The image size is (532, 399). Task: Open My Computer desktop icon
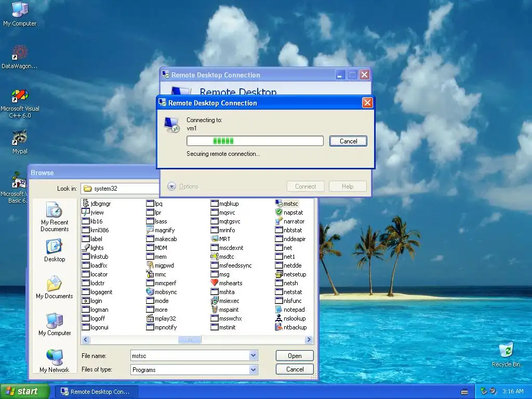(x=20, y=14)
